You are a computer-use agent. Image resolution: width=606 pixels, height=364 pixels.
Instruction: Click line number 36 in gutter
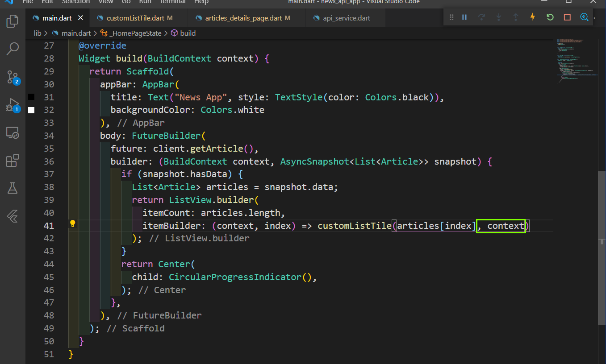pyautogui.click(x=49, y=161)
